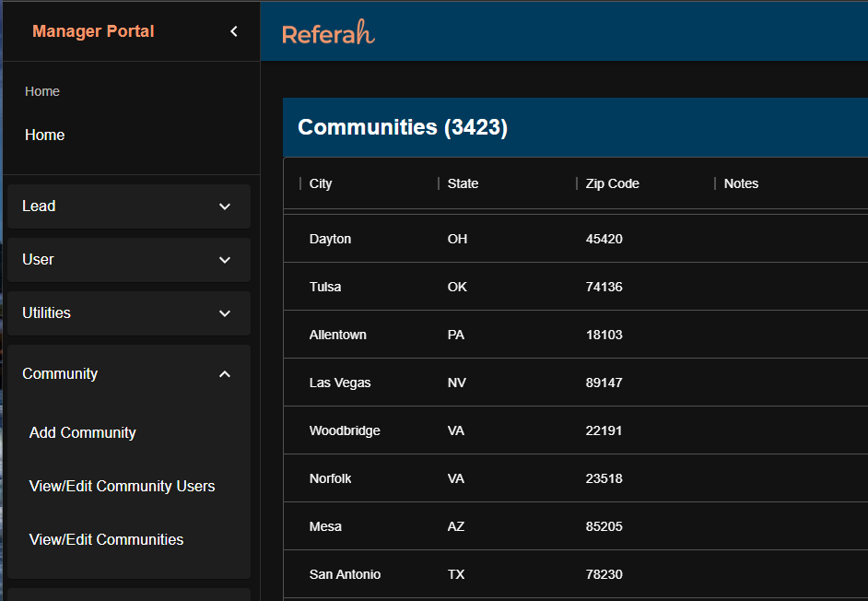
Task: Open View/Edit Community Users
Action: (122, 487)
